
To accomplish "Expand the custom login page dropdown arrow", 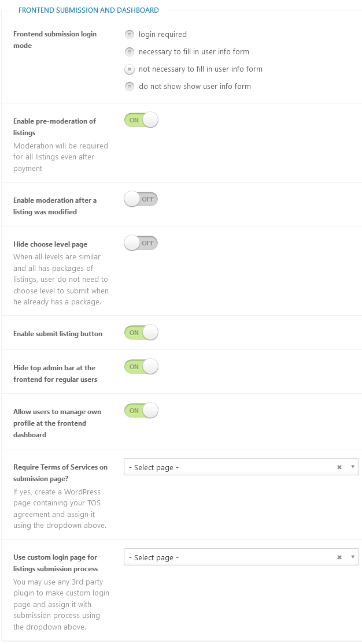I will (353, 557).
